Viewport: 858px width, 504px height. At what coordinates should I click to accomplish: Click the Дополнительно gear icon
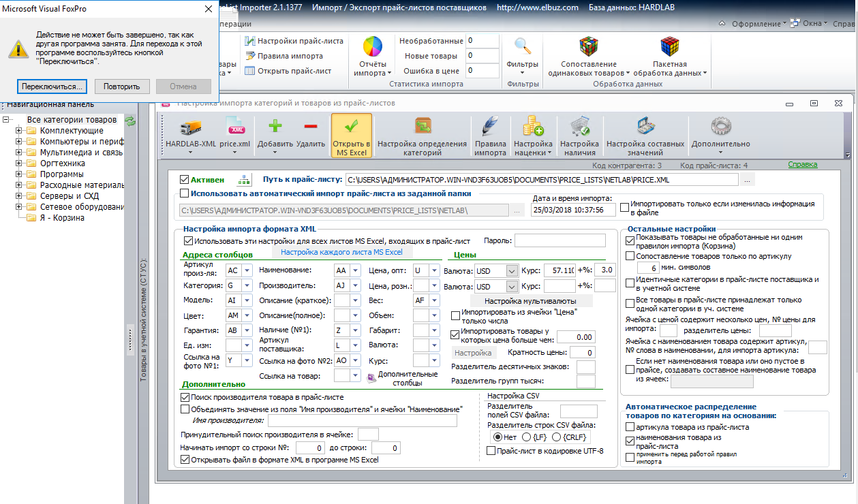point(720,127)
